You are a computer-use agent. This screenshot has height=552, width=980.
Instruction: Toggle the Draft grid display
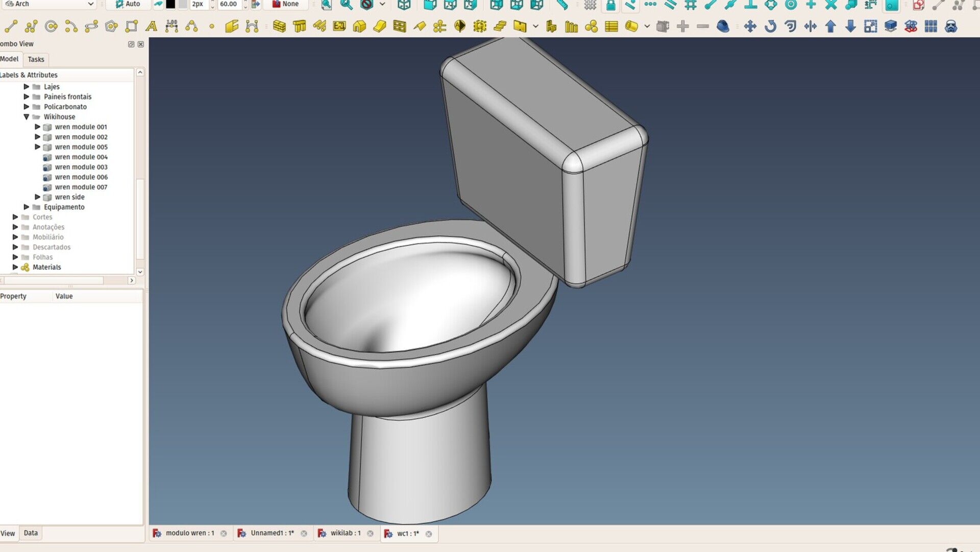pos(591,5)
